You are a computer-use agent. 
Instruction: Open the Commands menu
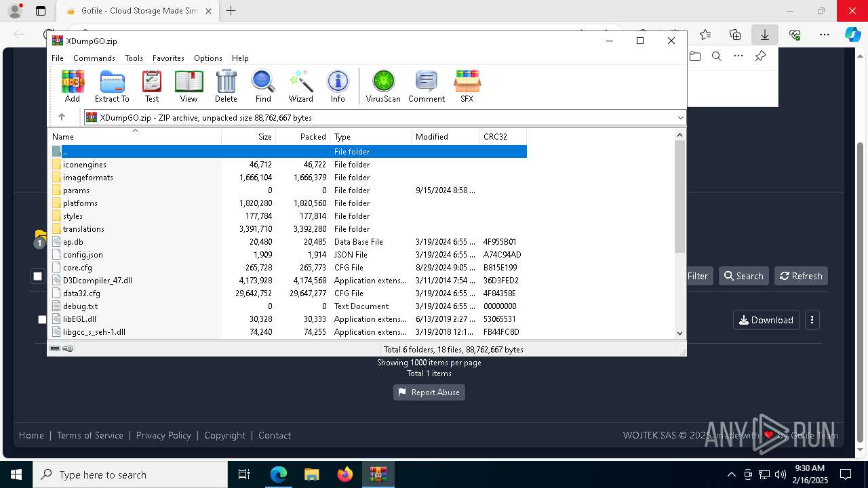[94, 58]
